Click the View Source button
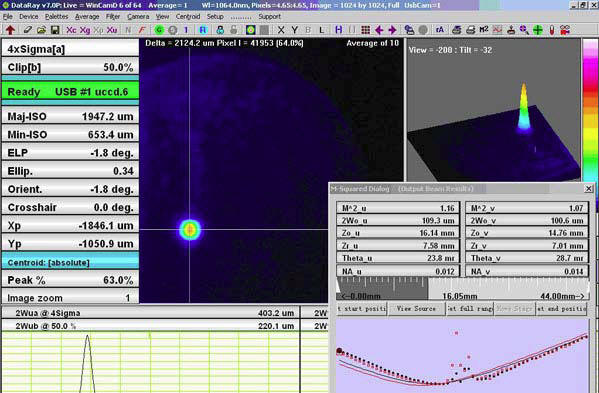 (416, 309)
